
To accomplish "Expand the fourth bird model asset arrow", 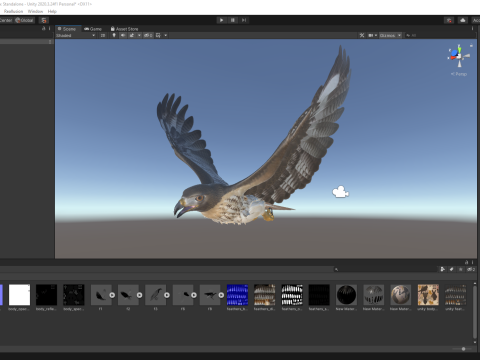I will (194, 295).
